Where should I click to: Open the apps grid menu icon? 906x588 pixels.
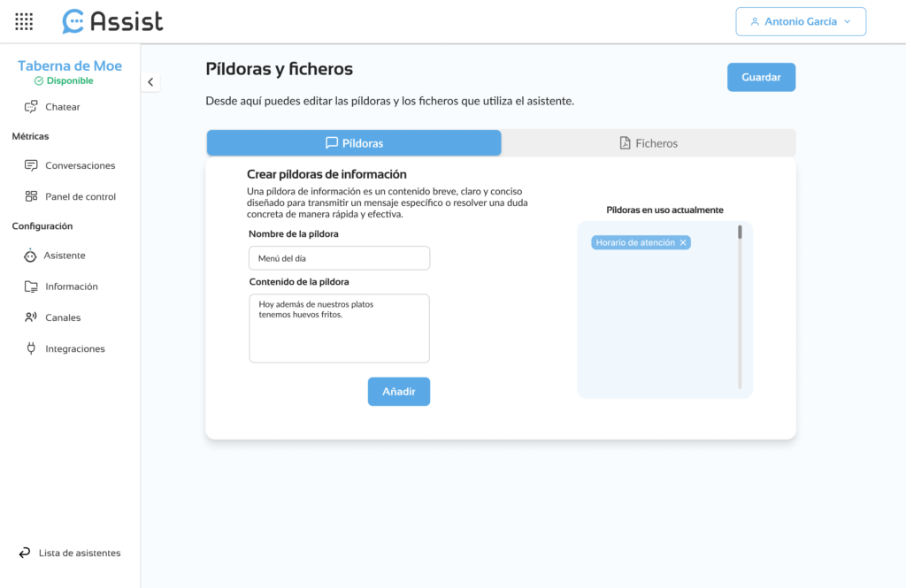tap(24, 21)
